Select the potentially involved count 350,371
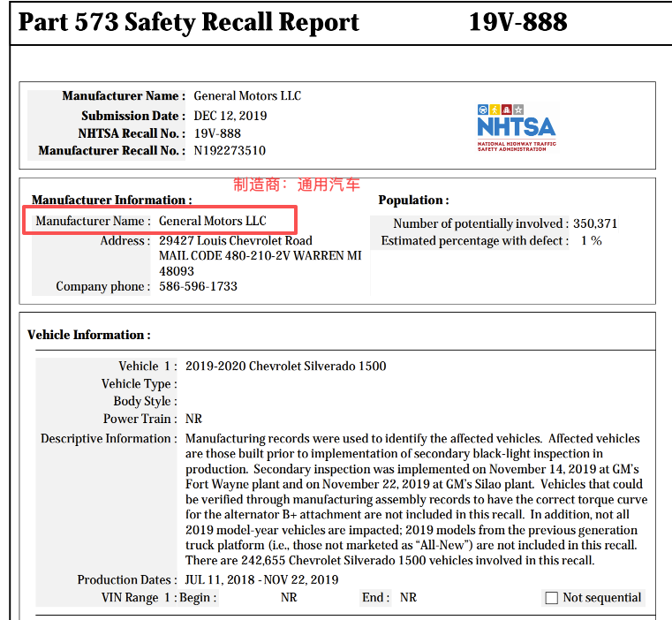The image size is (672, 620). coord(595,223)
